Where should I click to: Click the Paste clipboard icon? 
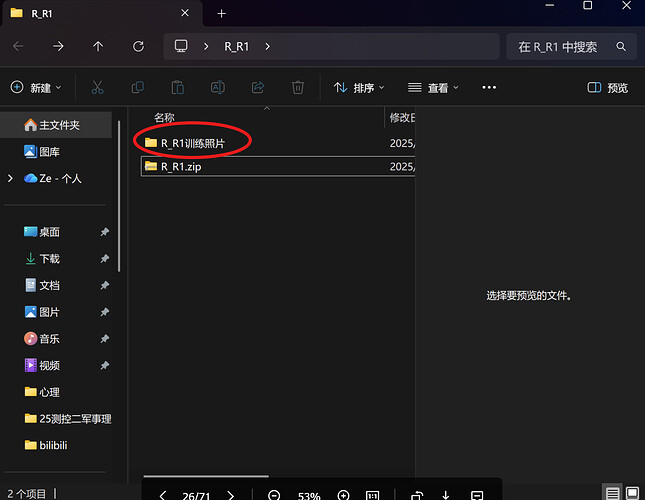tap(177, 87)
